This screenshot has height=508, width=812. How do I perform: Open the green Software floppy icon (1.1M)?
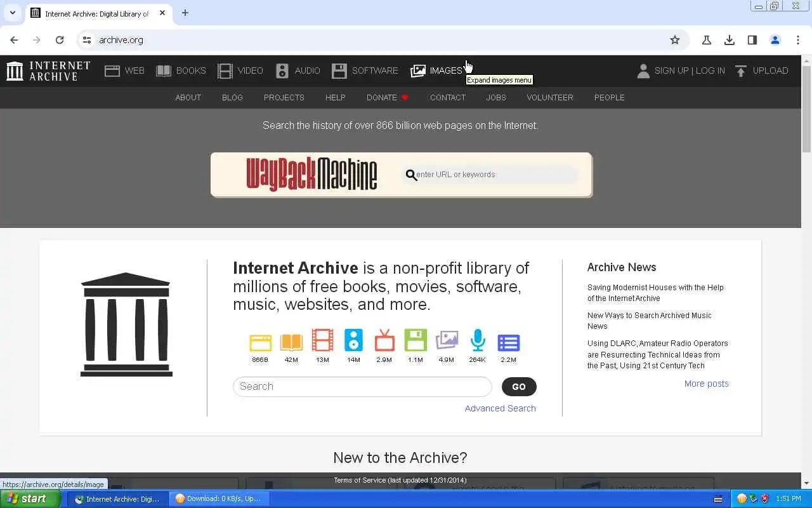(x=416, y=340)
